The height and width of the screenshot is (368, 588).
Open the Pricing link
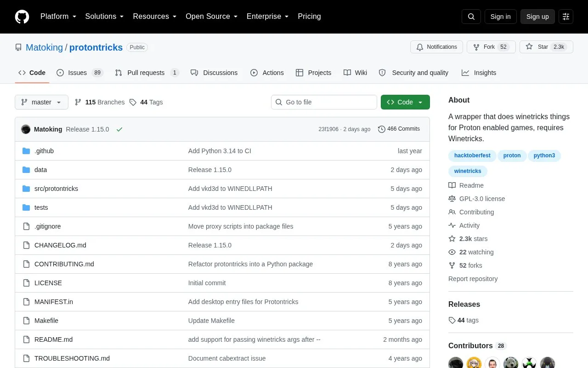pyautogui.click(x=309, y=17)
